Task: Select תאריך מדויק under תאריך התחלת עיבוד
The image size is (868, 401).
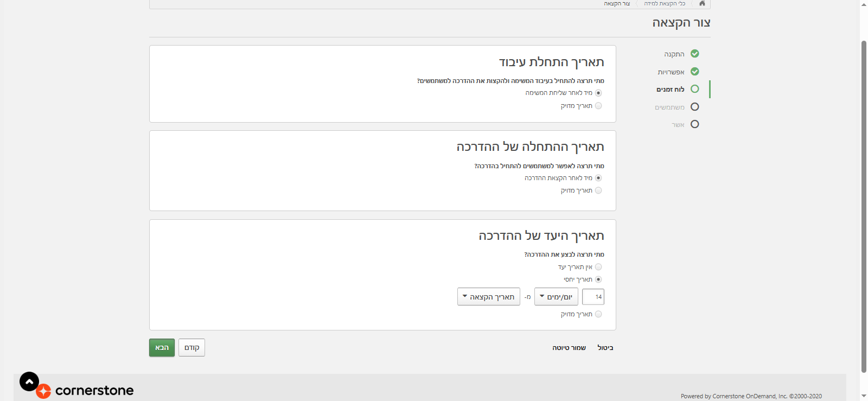Action: (598, 106)
